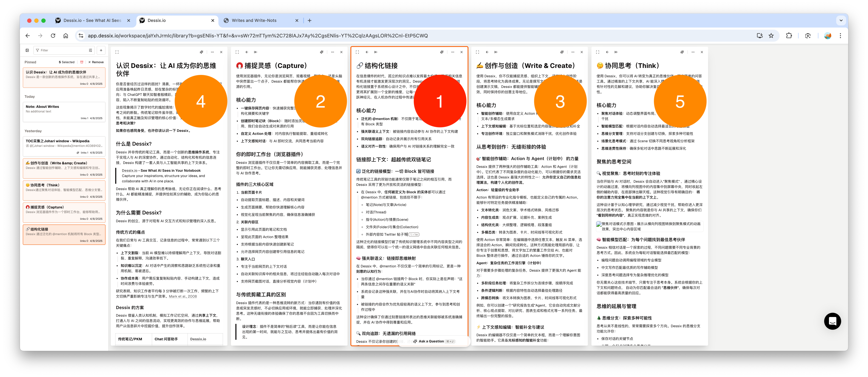Expand the 认识 Dessix panel to fullscreen
Viewport: 868px width, 377px height.
[x=117, y=52]
